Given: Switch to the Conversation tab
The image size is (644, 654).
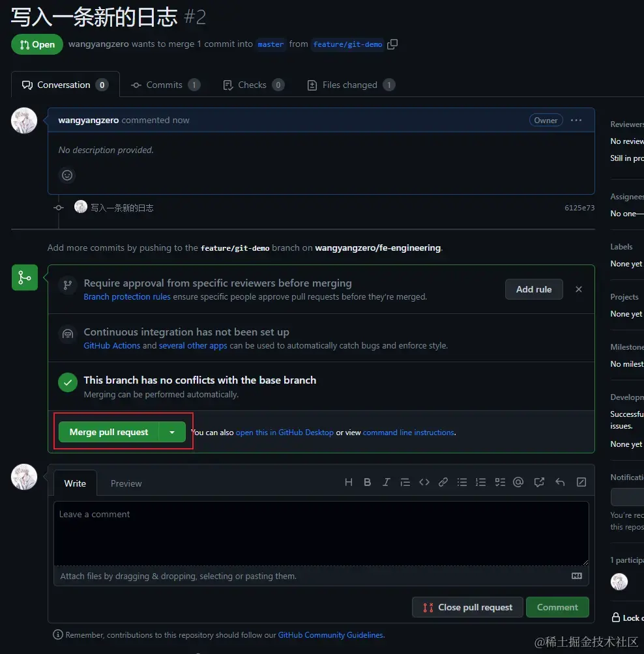Looking at the screenshot, I should pyautogui.click(x=65, y=85).
